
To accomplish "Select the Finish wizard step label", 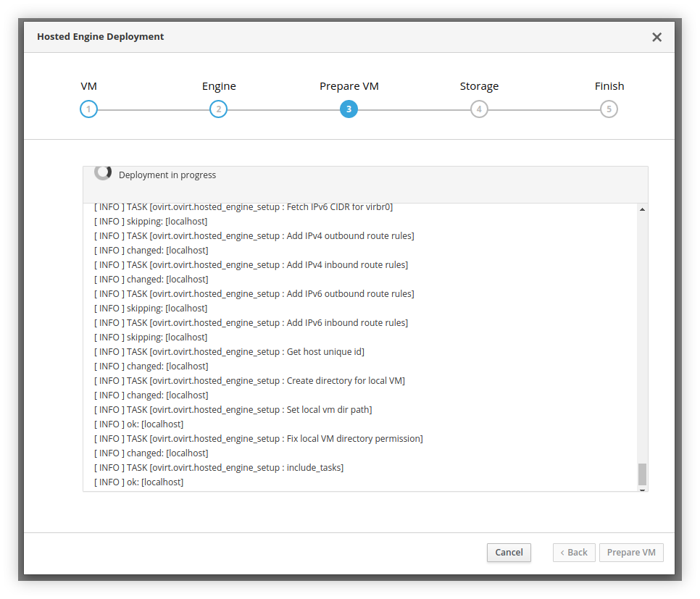I will point(609,86).
